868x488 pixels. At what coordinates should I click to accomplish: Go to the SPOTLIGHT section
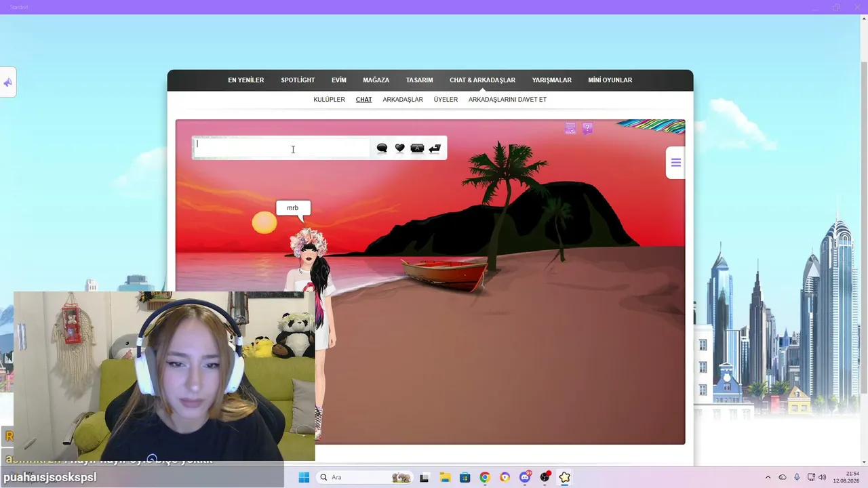point(298,80)
